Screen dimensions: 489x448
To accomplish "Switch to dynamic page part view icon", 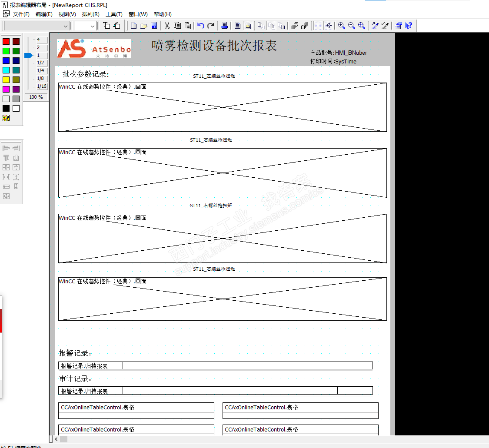I will [x=248, y=26].
